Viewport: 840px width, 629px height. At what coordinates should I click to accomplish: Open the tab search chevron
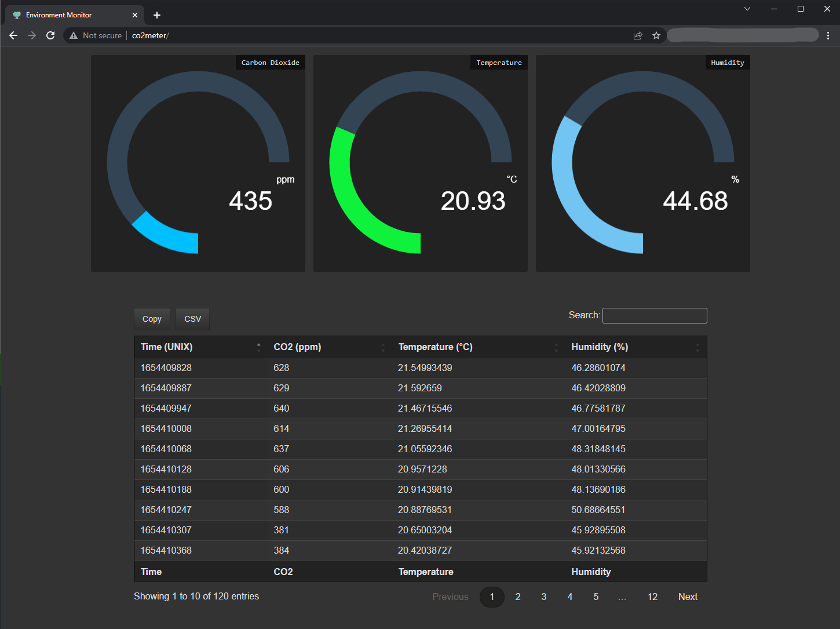click(747, 9)
